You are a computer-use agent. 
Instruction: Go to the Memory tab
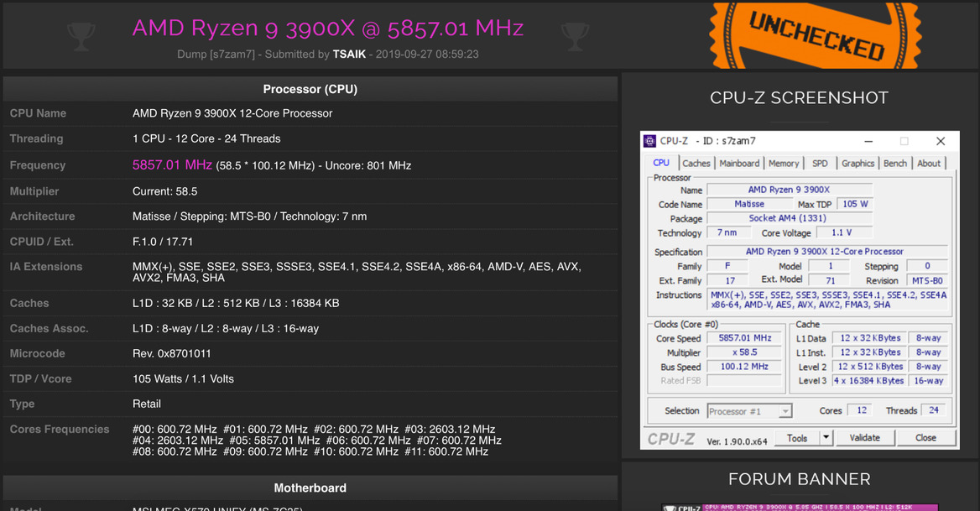pyautogui.click(x=784, y=164)
